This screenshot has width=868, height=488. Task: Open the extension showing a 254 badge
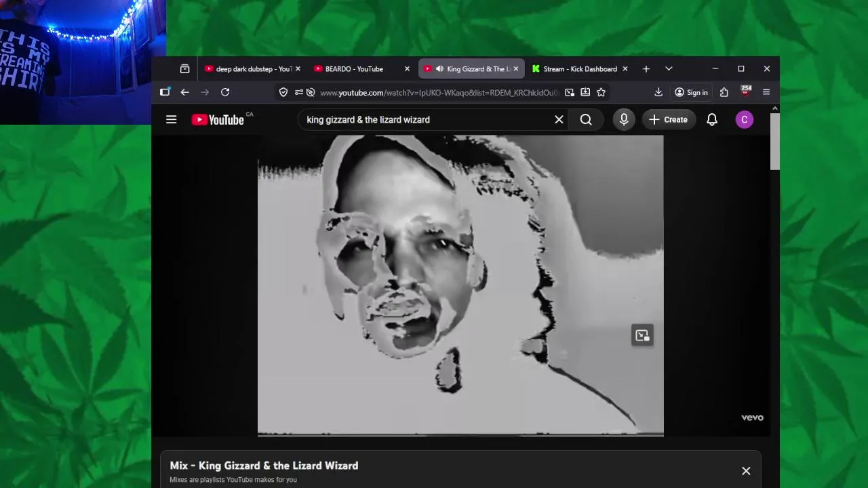[746, 91]
